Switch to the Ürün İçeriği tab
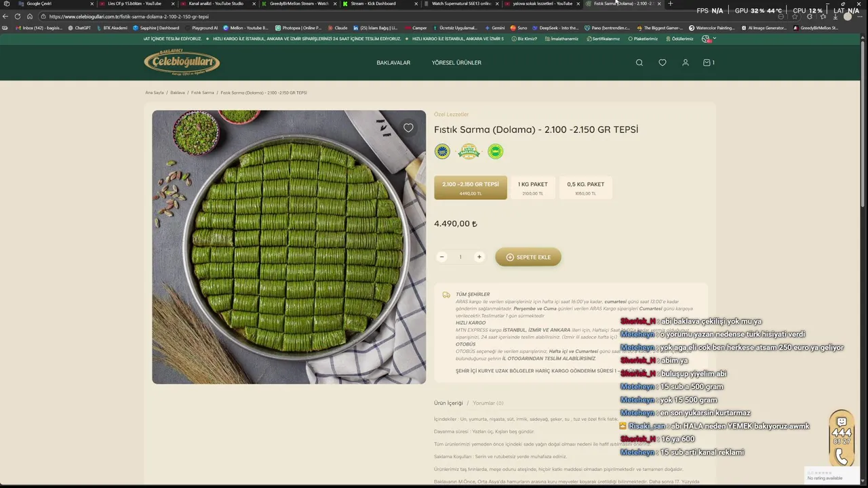 [448, 403]
